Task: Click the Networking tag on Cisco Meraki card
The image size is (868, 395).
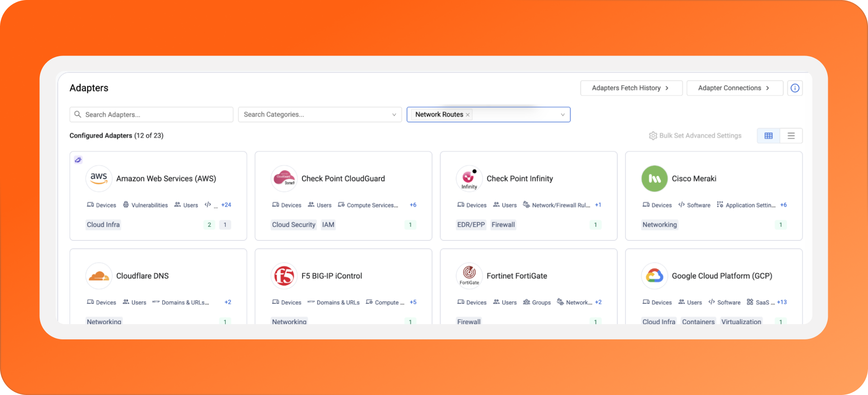Action: pyautogui.click(x=660, y=225)
